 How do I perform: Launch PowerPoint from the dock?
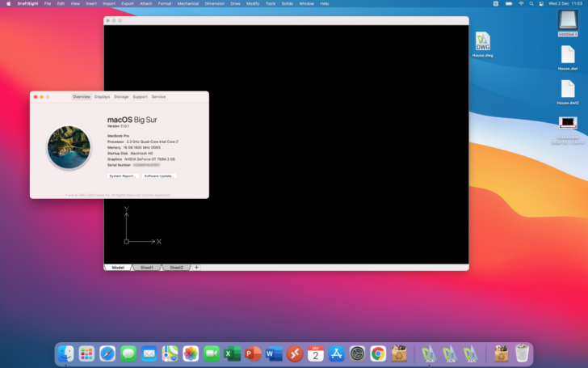pos(254,353)
